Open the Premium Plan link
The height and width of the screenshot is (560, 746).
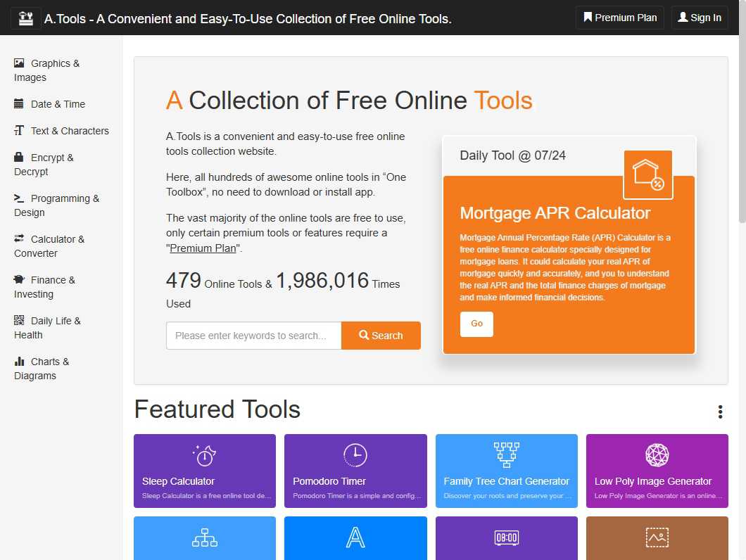coord(619,18)
